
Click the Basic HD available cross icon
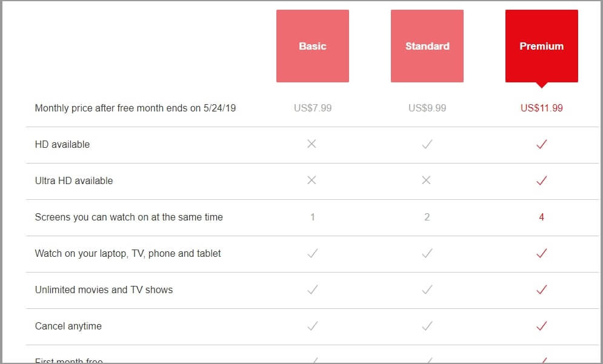tap(312, 144)
